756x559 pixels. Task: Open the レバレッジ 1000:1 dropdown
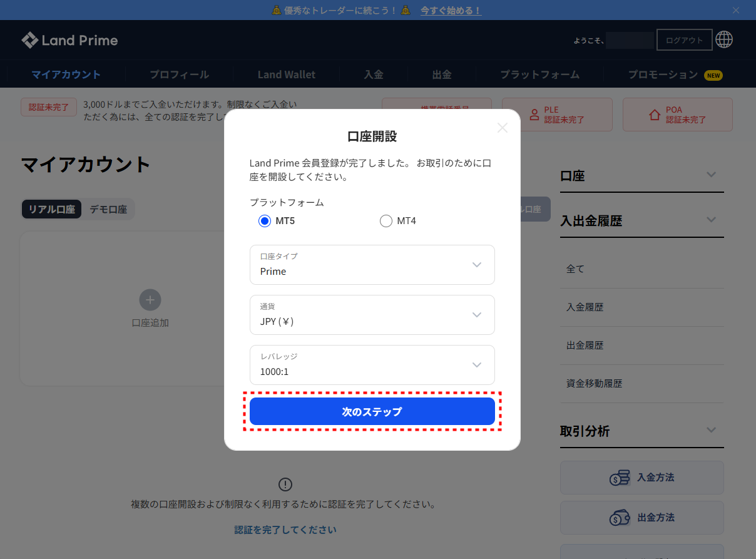tap(372, 365)
